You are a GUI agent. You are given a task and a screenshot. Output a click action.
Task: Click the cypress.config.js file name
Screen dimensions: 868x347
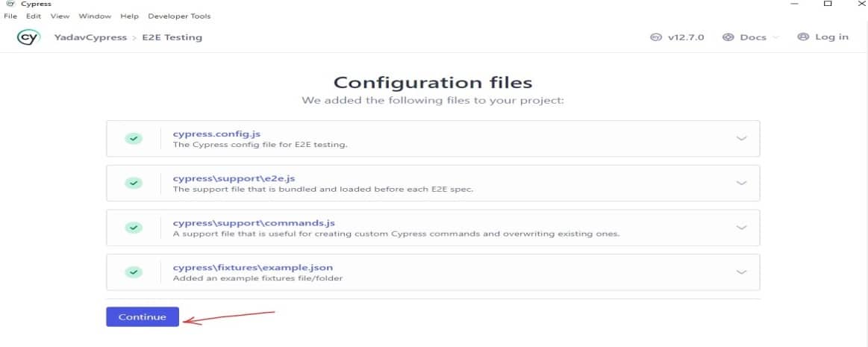[216, 134]
